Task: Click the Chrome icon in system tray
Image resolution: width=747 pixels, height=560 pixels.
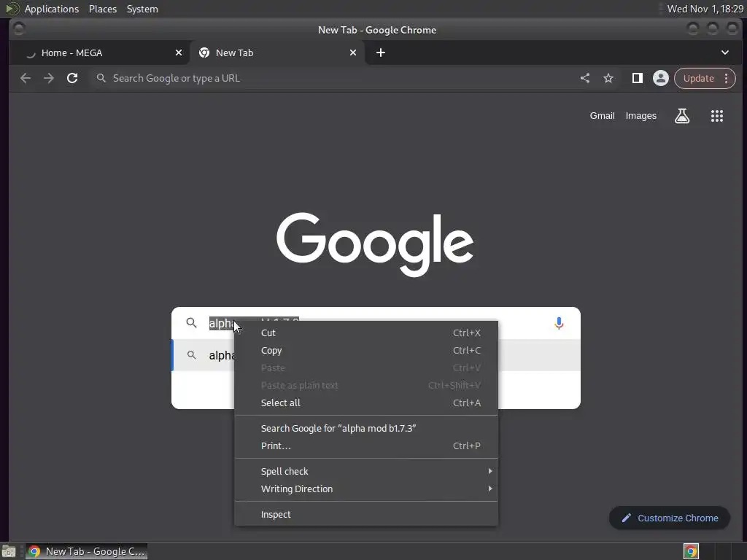Action: pos(691,551)
